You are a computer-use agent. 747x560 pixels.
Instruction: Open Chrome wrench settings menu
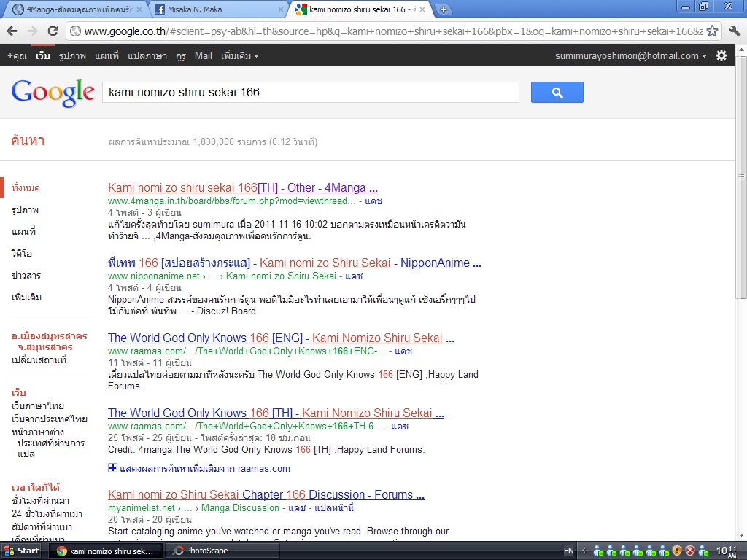(x=735, y=31)
